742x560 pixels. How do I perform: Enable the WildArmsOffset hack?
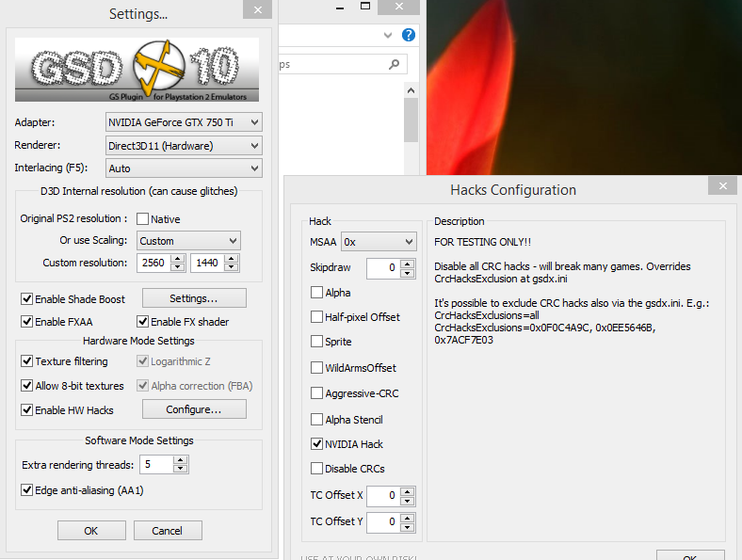point(316,367)
